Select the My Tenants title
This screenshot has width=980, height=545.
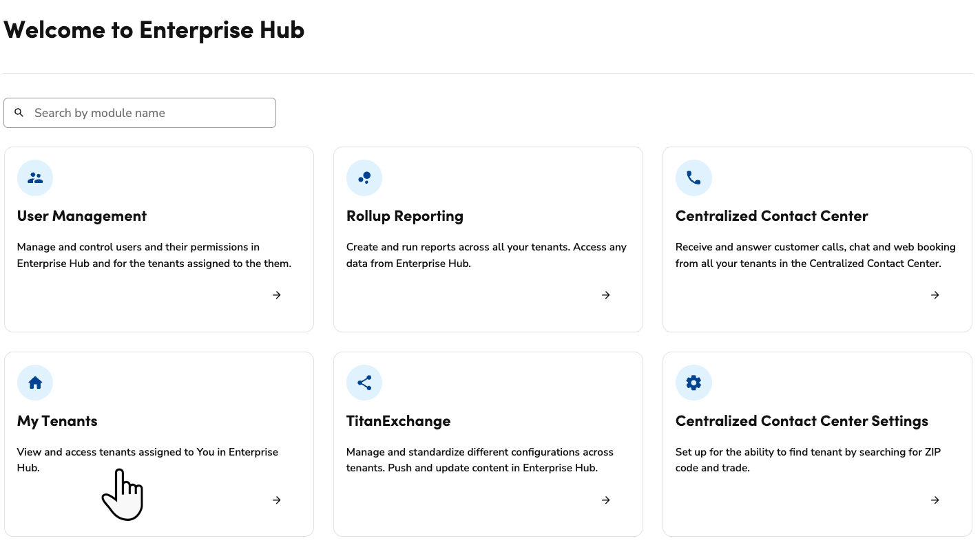[x=57, y=420]
